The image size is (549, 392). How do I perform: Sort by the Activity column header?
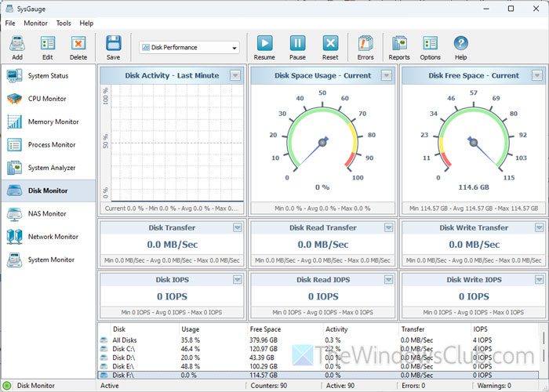coord(336,329)
